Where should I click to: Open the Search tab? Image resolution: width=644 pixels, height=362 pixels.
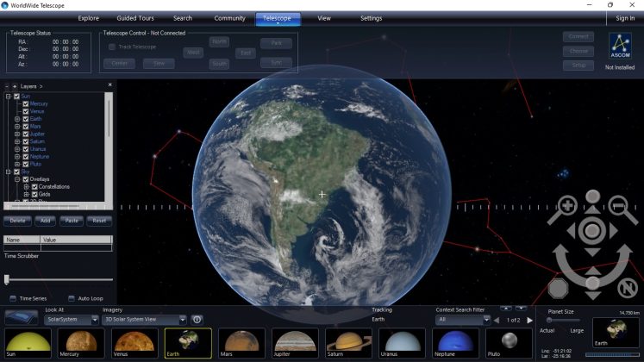(x=183, y=18)
